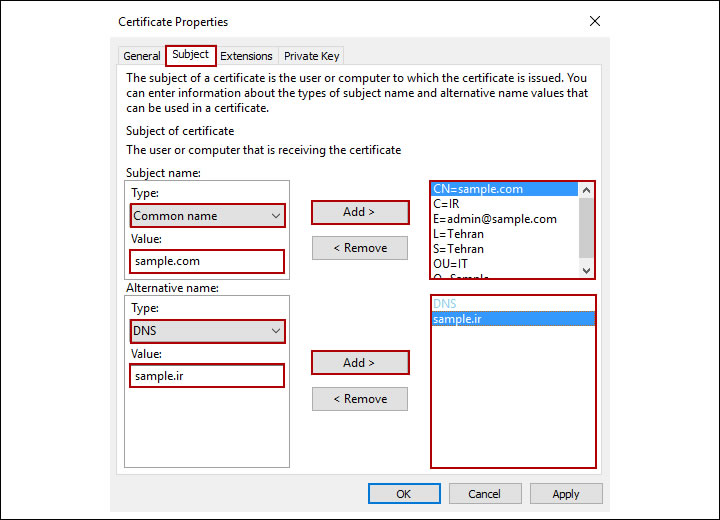Add the subject name to the list
720x520 pixels.
(360, 212)
